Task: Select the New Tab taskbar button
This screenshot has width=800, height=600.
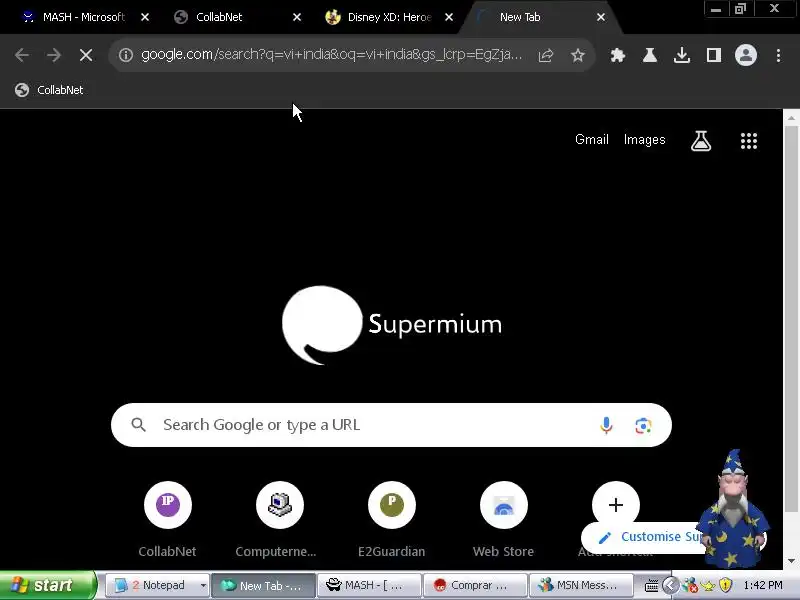Action: click(x=264, y=585)
